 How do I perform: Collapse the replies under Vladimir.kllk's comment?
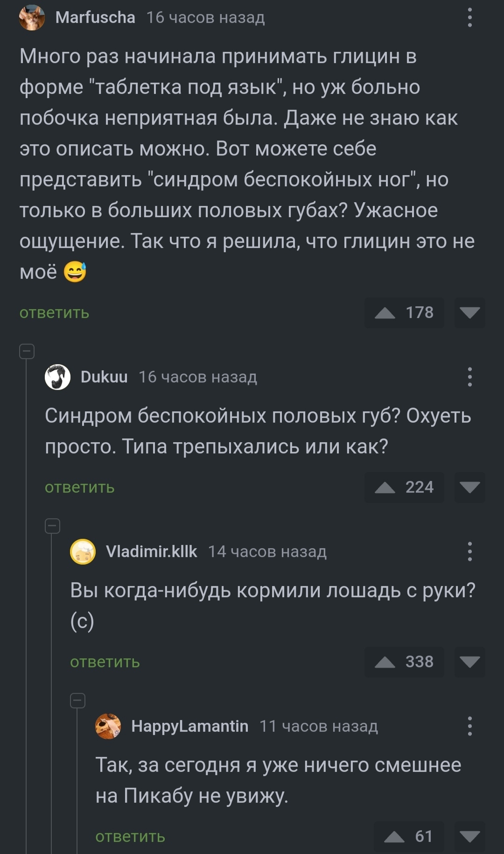coord(77,700)
